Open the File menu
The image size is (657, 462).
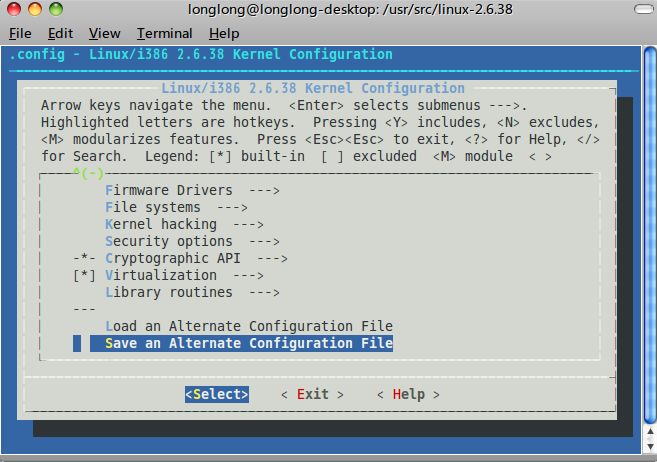point(20,34)
